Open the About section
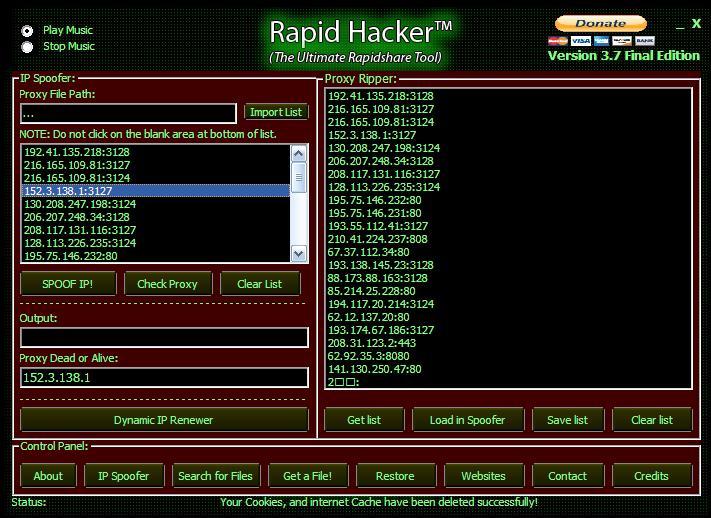The width and height of the screenshot is (711, 518). pos(49,476)
